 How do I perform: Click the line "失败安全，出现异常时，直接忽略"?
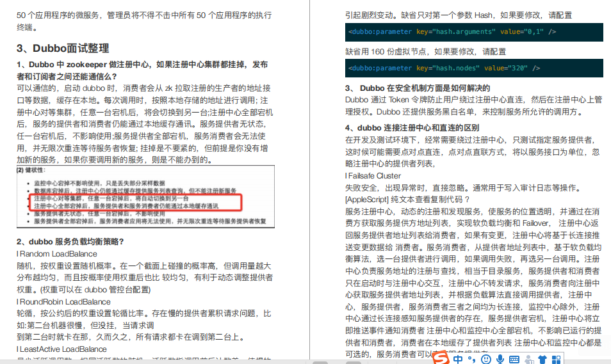463,187
